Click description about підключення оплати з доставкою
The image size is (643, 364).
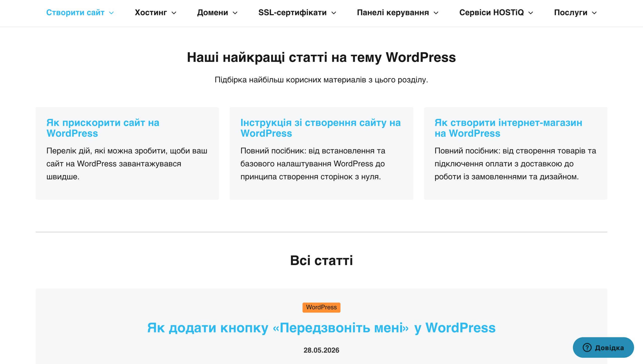pyautogui.click(x=515, y=164)
